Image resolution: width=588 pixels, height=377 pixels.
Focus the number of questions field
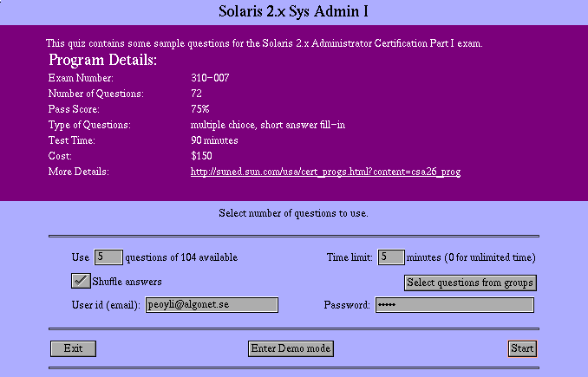point(108,257)
